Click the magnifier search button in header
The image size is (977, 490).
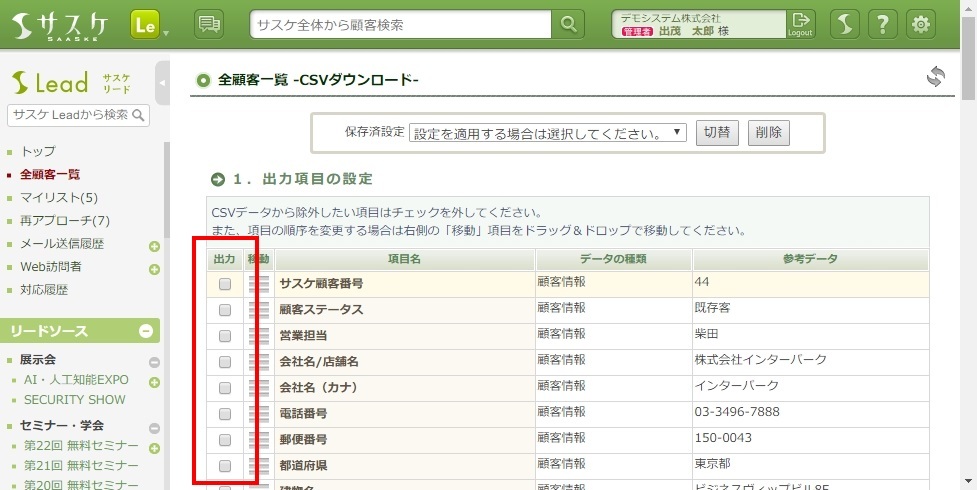pyautogui.click(x=568, y=24)
